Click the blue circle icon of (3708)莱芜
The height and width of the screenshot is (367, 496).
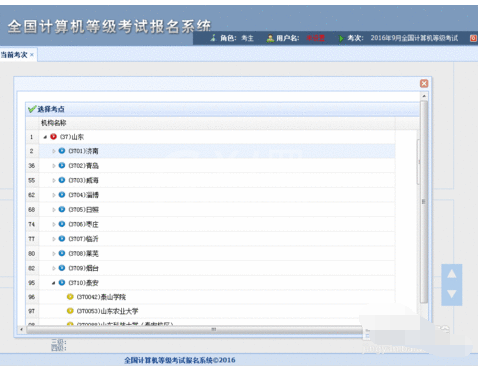62,253
